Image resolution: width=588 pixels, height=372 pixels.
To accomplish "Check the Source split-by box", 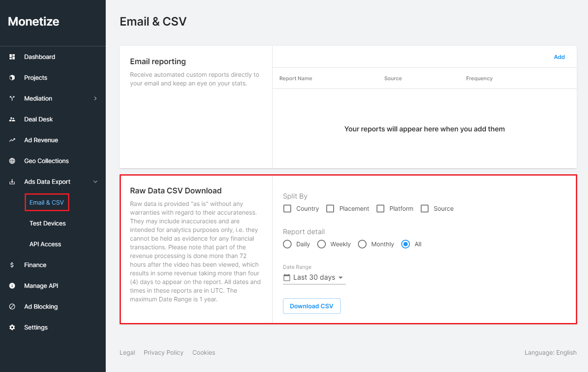I will (x=425, y=209).
